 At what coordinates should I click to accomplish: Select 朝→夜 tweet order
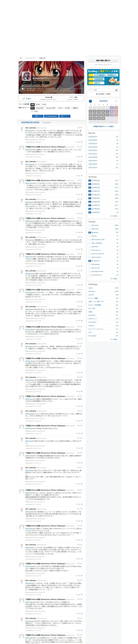38,105
